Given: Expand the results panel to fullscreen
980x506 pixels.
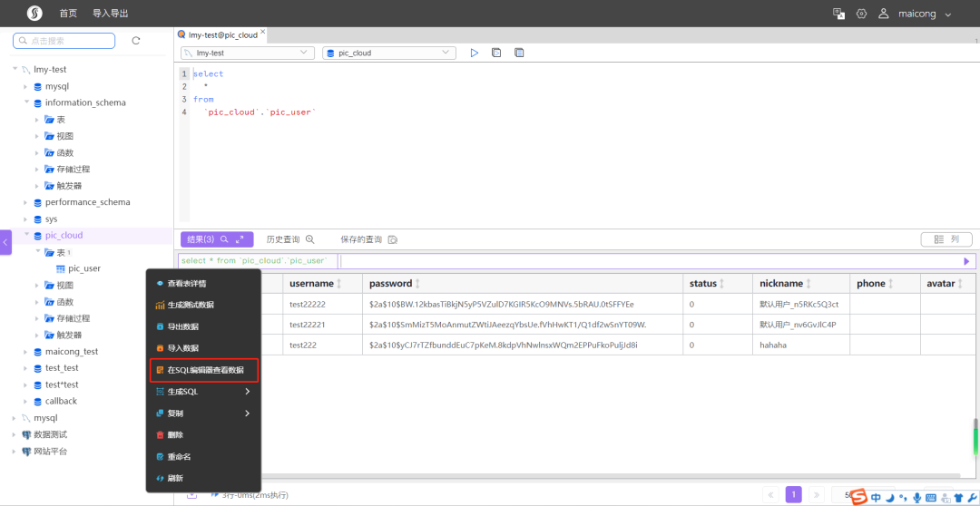Looking at the screenshot, I should 240,239.
